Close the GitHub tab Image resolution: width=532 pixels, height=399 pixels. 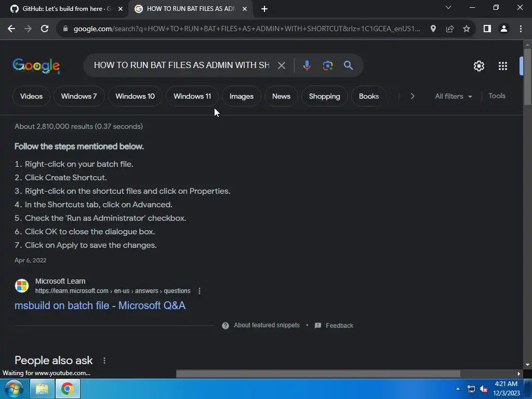click(121, 9)
